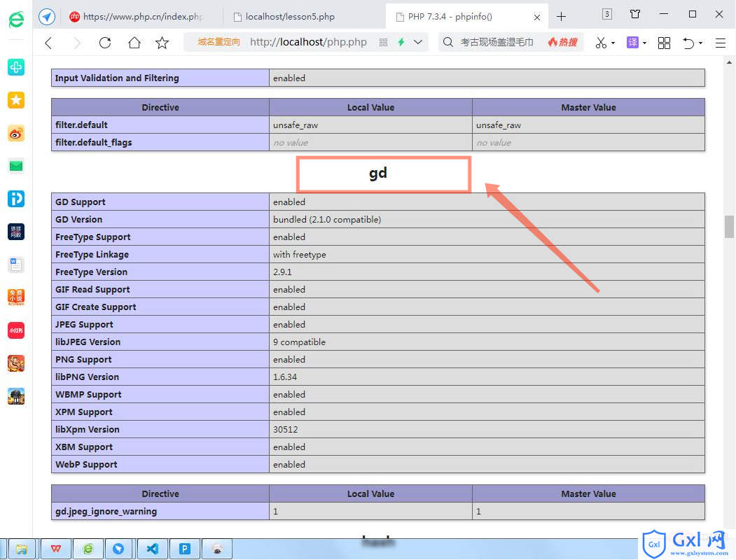Open the browser home page
The width and height of the screenshot is (736, 560).
click(134, 43)
